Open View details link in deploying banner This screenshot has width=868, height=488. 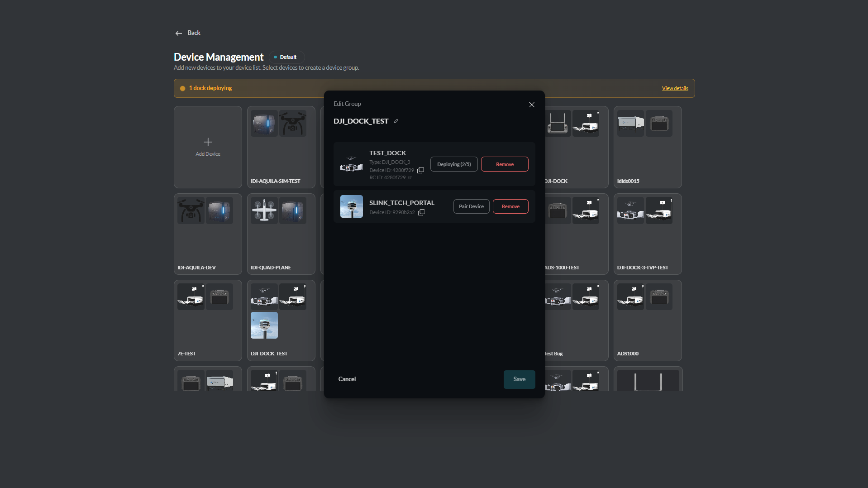click(675, 88)
